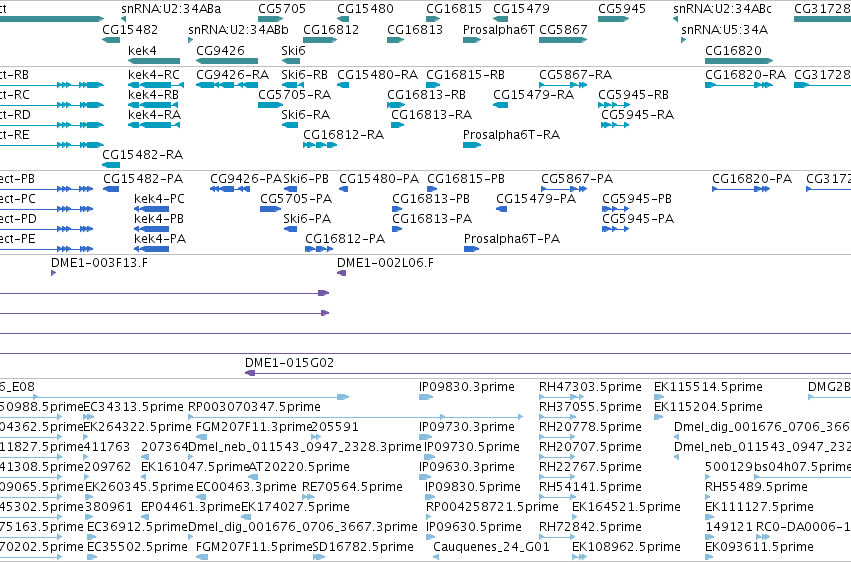Open protein CG5867-PA label

[577, 178]
